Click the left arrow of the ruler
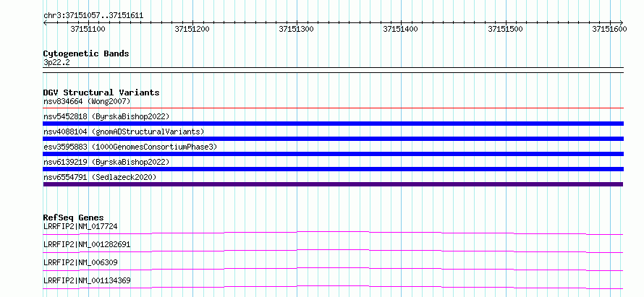644x297 pixels. coord(45,22)
